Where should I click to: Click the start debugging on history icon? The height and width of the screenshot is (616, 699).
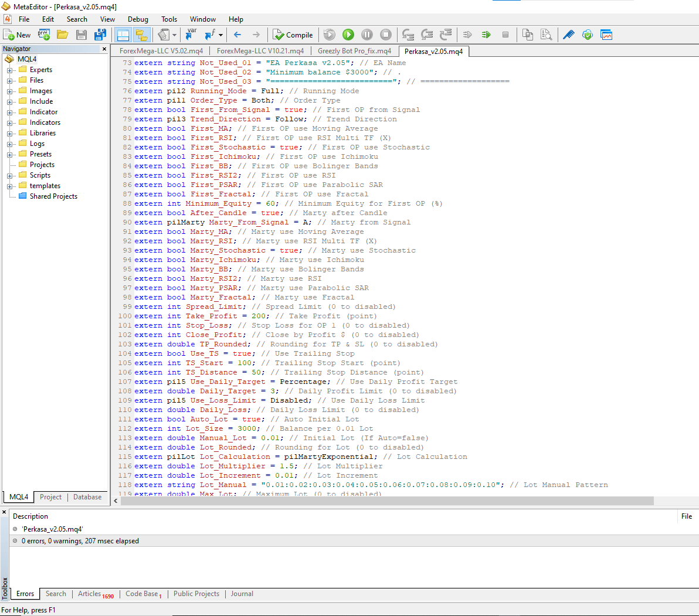(x=329, y=35)
